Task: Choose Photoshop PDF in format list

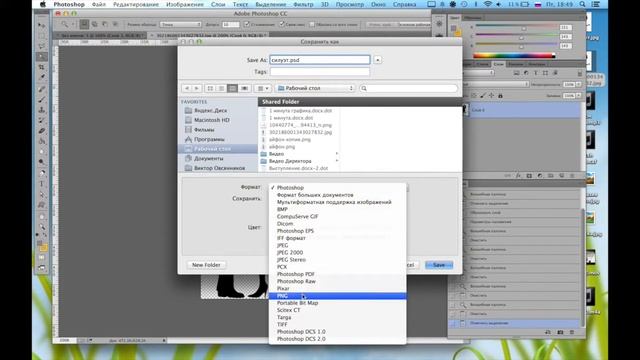Action: [x=338, y=274]
